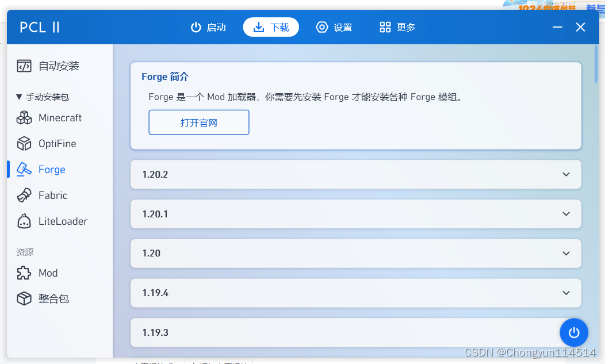Select the 下载 download tab
605x364 pixels.
pyautogui.click(x=271, y=28)
